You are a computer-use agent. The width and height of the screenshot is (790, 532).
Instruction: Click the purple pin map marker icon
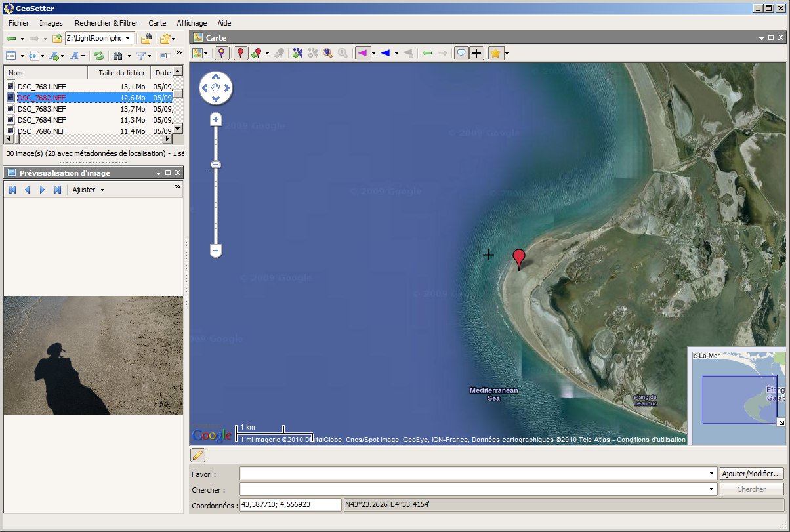click(222, 53)
